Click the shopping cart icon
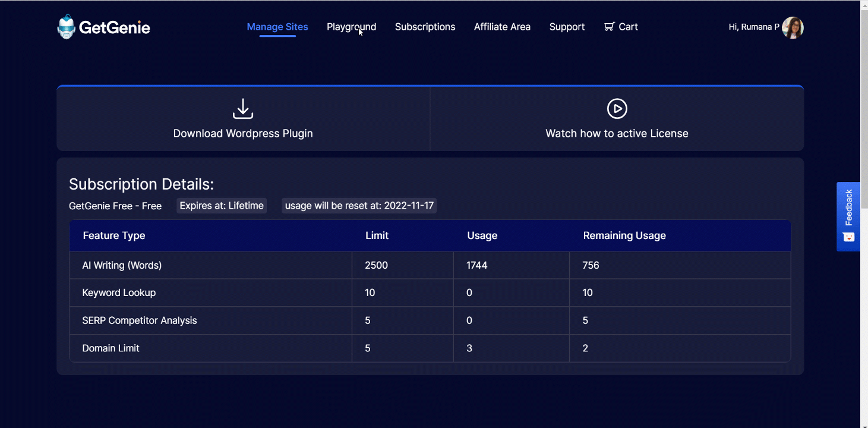The image size is (868, 428). [x=609, y=27]
